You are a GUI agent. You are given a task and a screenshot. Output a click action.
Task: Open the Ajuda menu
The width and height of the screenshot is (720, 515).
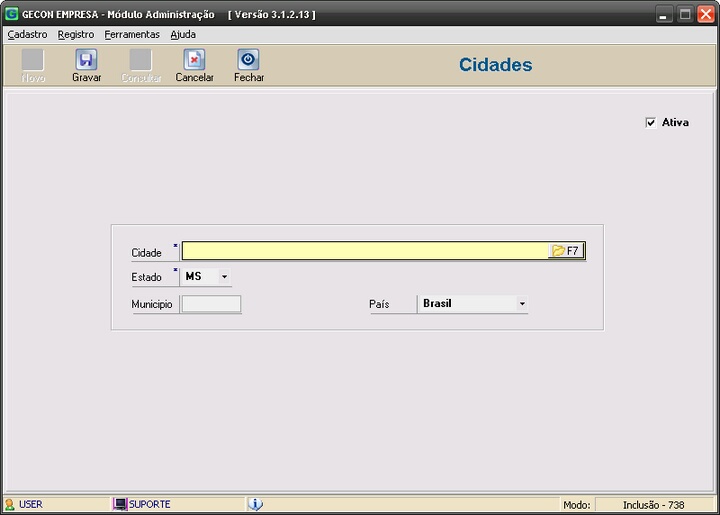(x=183, y=34)
